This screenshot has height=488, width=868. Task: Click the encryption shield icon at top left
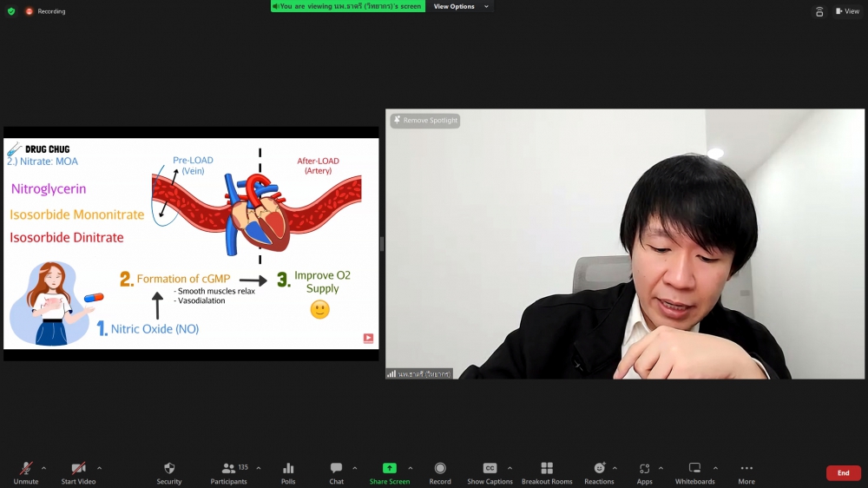pos(11,11)
